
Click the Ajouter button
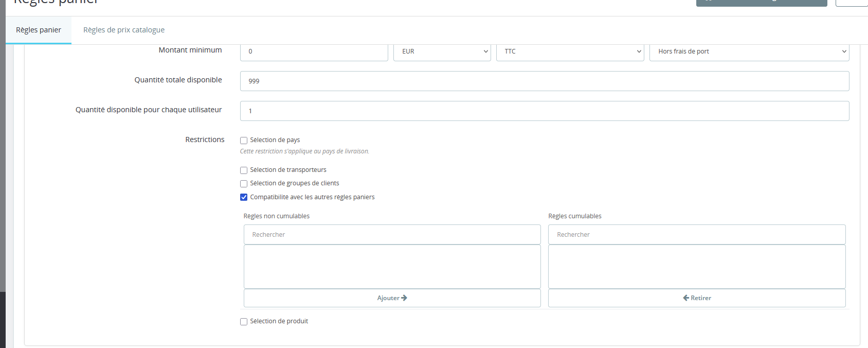pos(392,298)
